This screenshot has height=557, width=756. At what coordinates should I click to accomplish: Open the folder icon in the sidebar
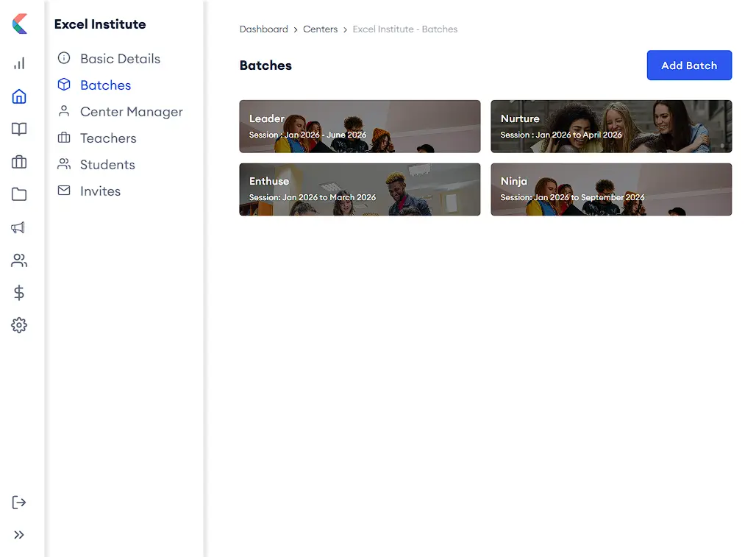pos(19,194)
